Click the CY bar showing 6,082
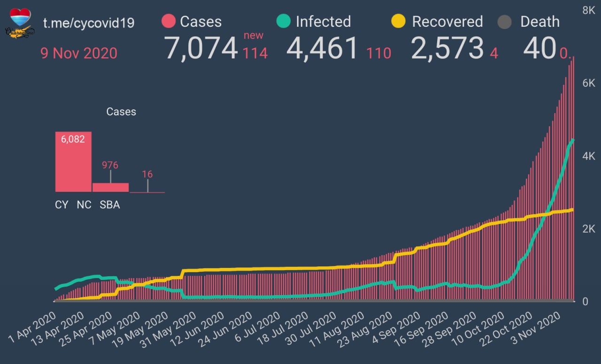 click(73, 162)
